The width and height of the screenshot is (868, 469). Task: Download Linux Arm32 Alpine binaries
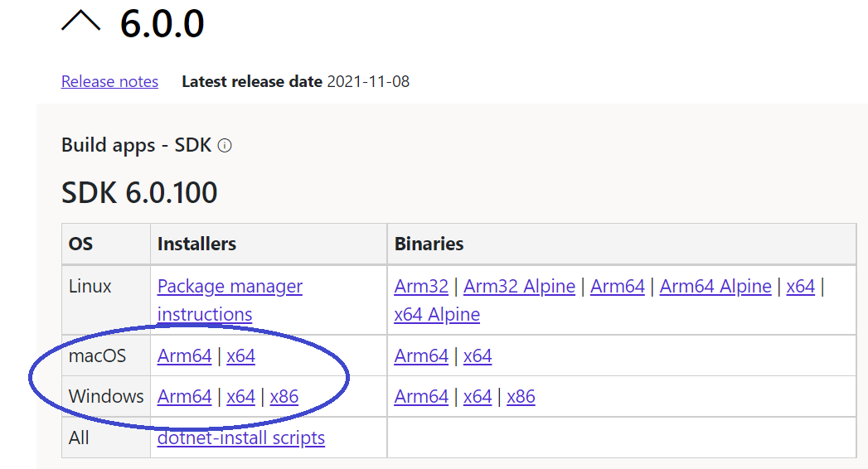pyautogui.click(x=519, y=286)
